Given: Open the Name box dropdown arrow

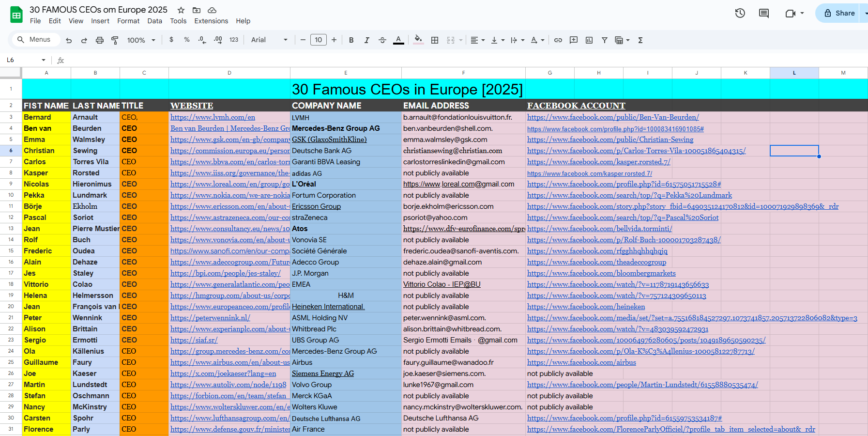Looking at the screenshot, I should coord(44,60).
